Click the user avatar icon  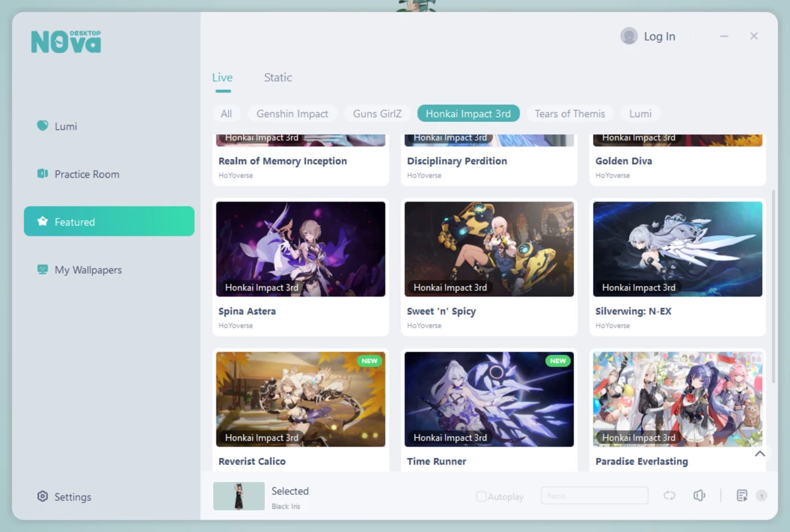[x=629, y=36]
